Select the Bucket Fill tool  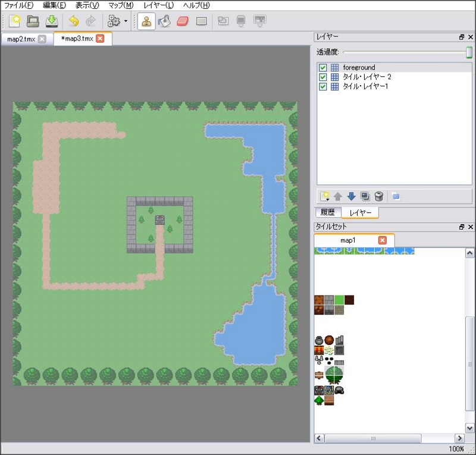click(164, 21)
